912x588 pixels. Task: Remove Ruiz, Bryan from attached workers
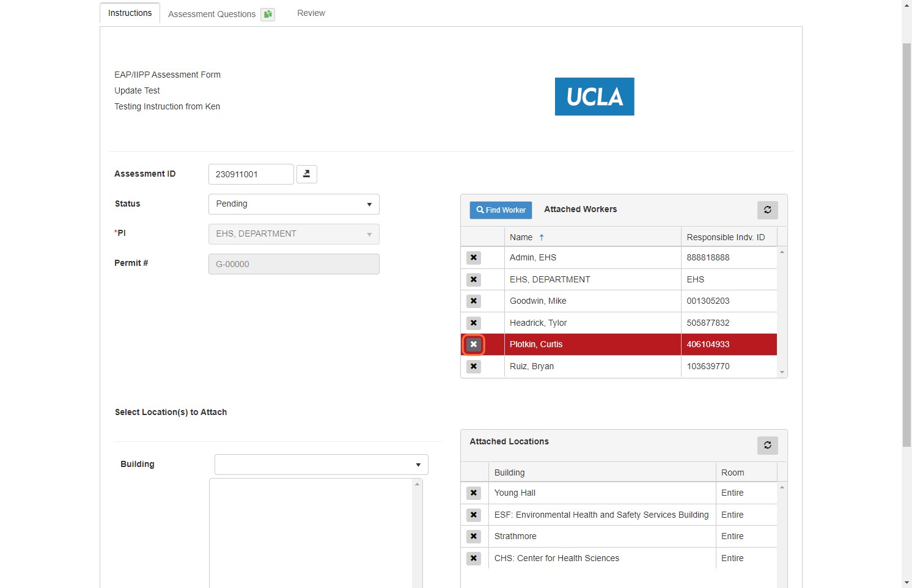click(474, 367)
